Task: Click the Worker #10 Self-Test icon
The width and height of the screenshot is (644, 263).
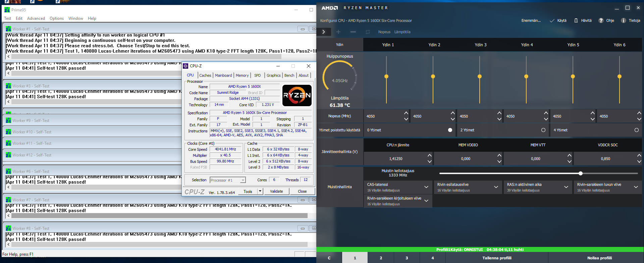Action: (8, 132)
